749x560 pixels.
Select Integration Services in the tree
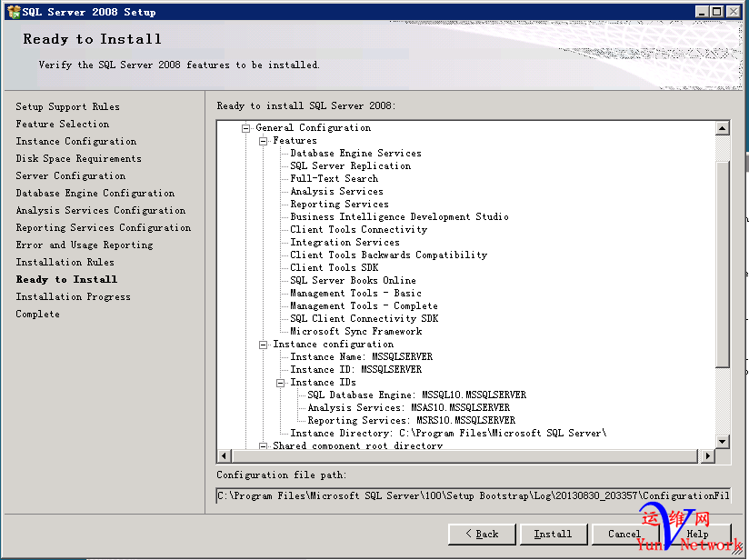[x=345, y=242]
